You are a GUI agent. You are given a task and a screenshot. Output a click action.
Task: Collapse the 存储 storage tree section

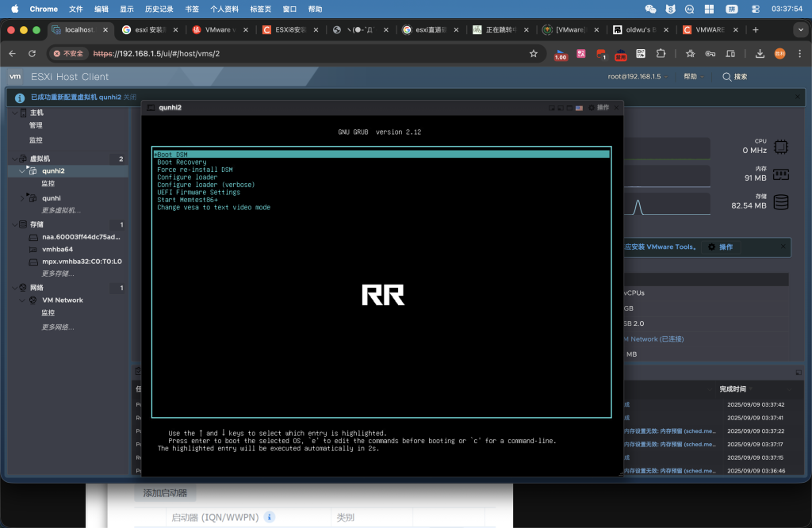13,224
